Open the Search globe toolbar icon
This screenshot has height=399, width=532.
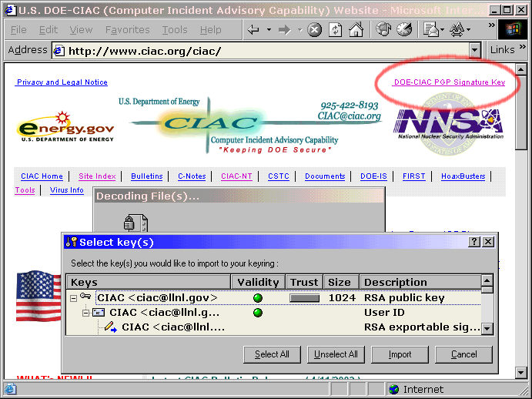click(383, 29)
